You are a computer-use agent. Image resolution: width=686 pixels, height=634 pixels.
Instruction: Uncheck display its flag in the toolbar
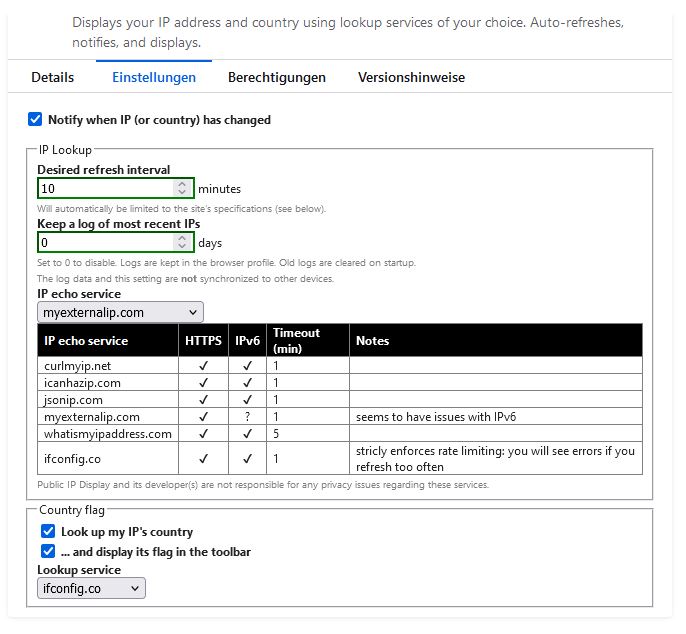(47, 552)
